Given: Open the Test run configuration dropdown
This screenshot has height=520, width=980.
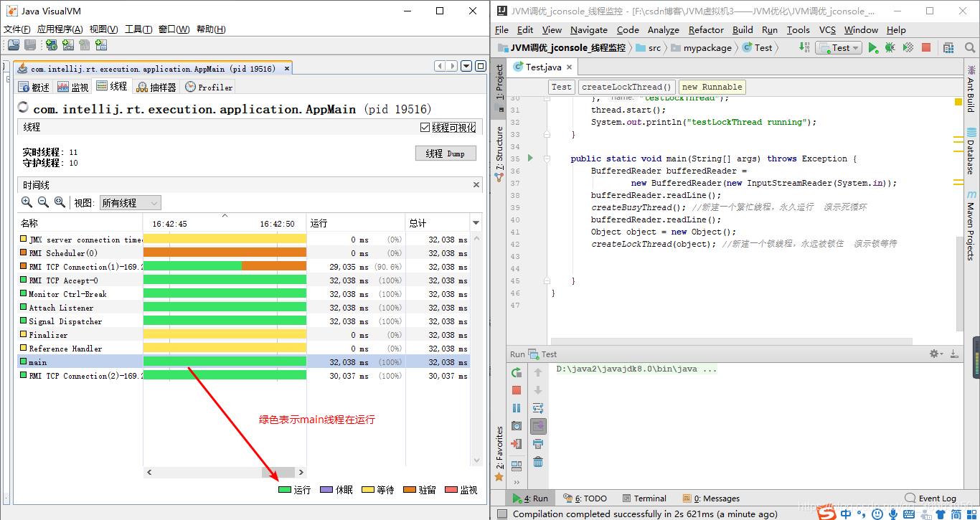Looking at the screenshot, I should 840,48.
